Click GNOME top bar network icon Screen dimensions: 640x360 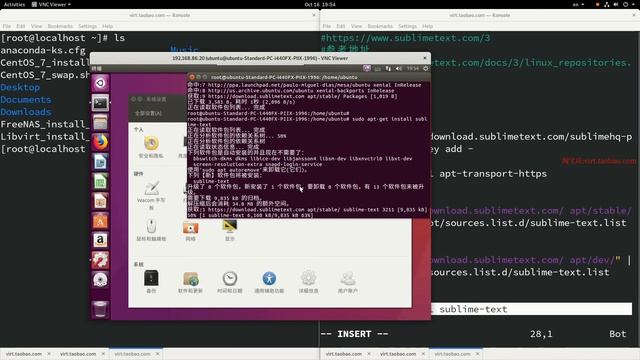coord(607,4)
